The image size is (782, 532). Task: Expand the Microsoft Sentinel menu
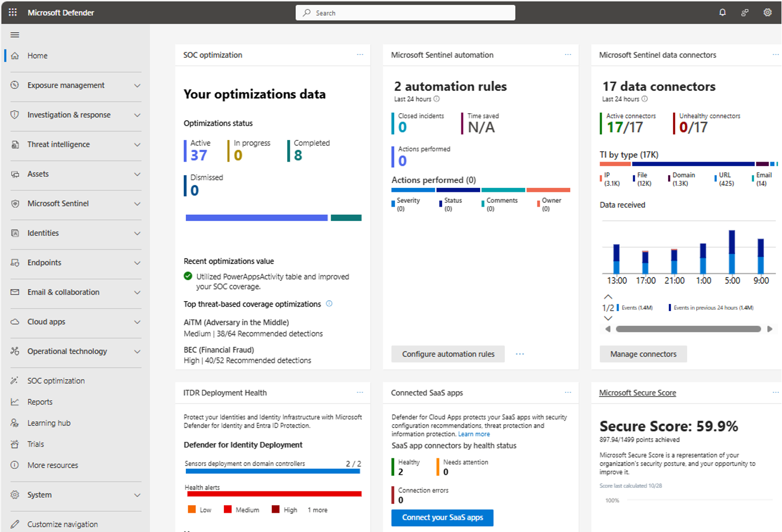click(58, 203)
